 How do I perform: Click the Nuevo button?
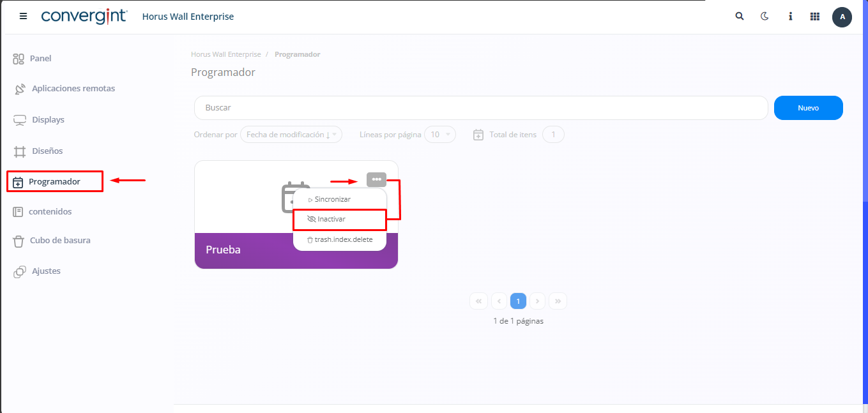point(808,108)
